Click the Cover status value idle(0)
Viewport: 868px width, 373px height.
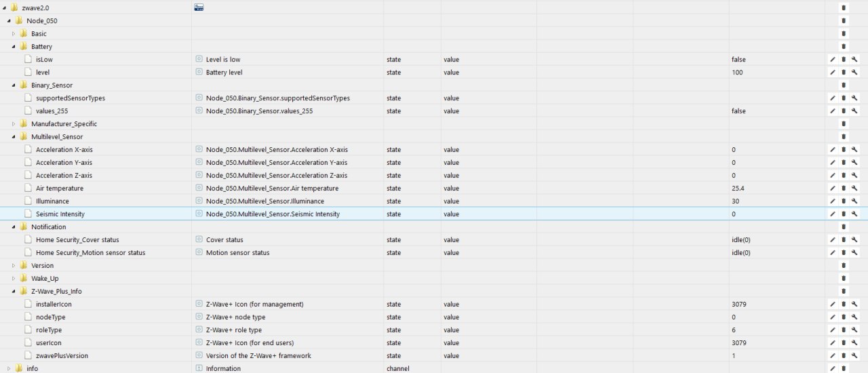pos(741,240)
